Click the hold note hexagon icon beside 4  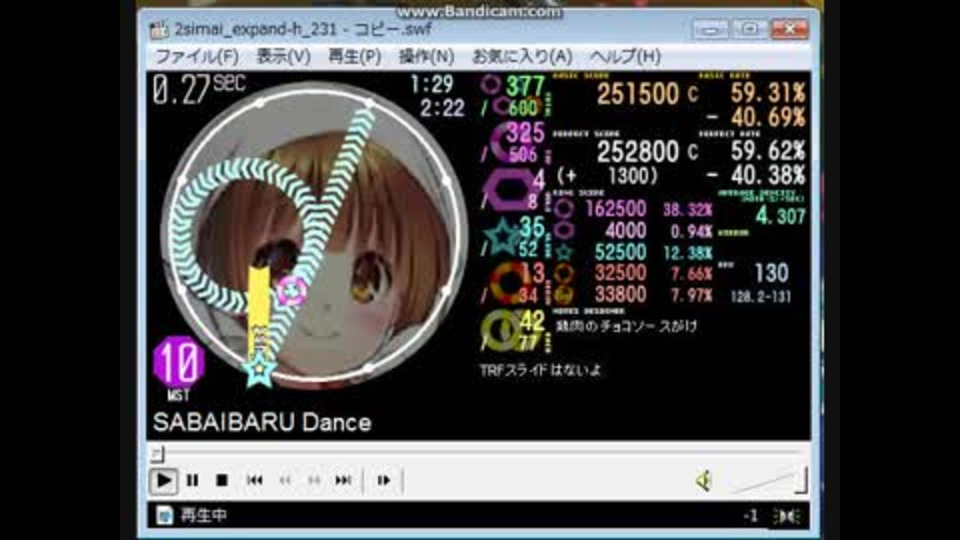pos(508,190)
